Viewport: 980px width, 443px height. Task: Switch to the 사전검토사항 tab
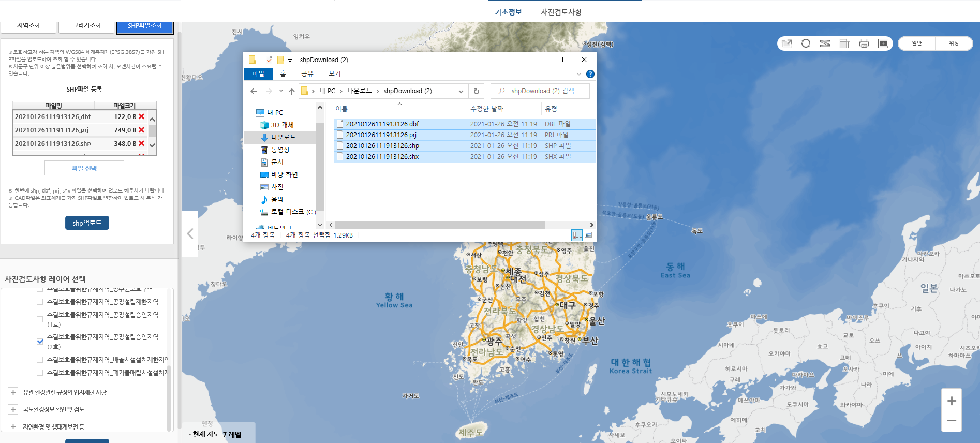pos(561,12)
